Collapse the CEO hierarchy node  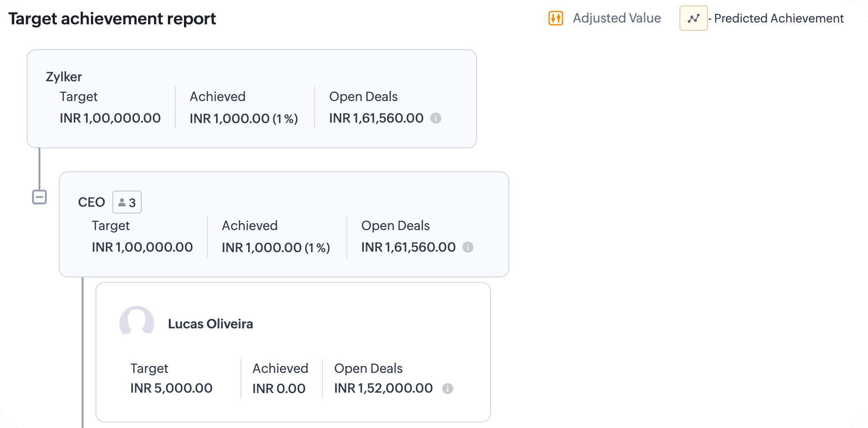coord(39,197)
